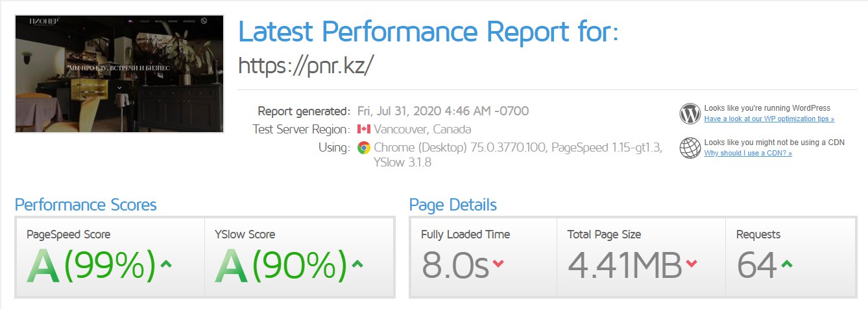The width and height of the screenshot is (868, 309).
Task: Click the Total Page Size 4.41MB value
Action: [625, 266]
